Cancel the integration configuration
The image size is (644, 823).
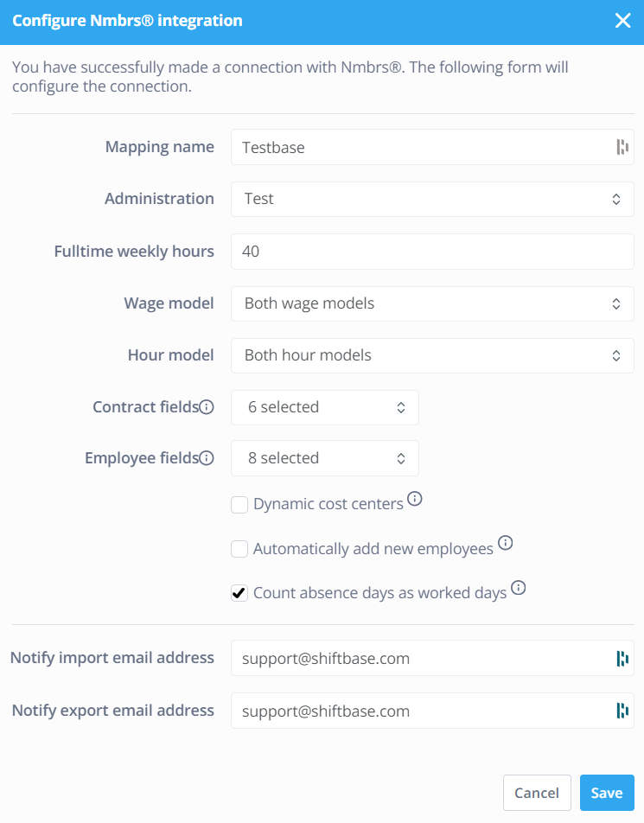(537, 792)
